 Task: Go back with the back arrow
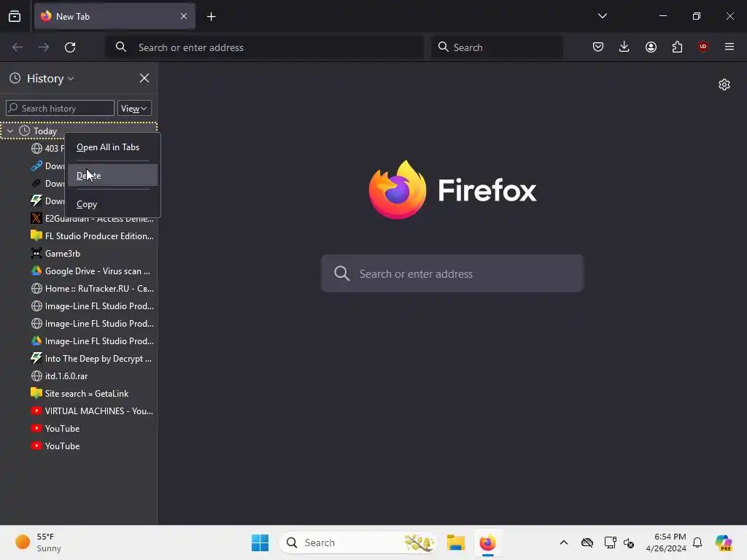(18, 47)
